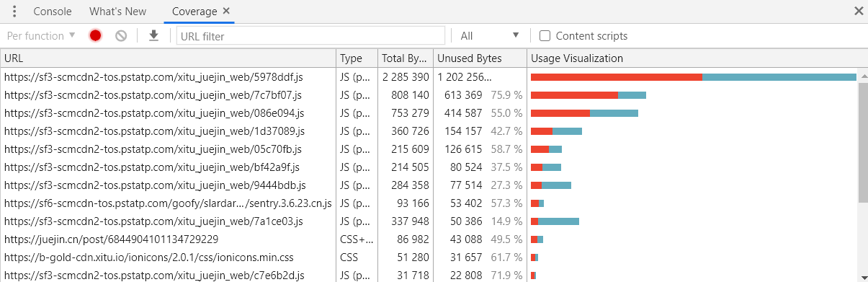Click total bytes value 2 285 390
868x282 pixels.
tap(406, 76)
